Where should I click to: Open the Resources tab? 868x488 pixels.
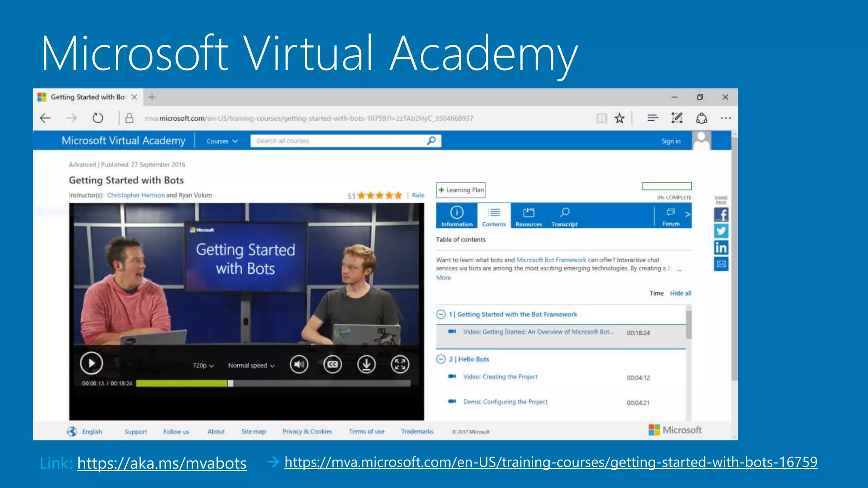[x=529, y=216]
